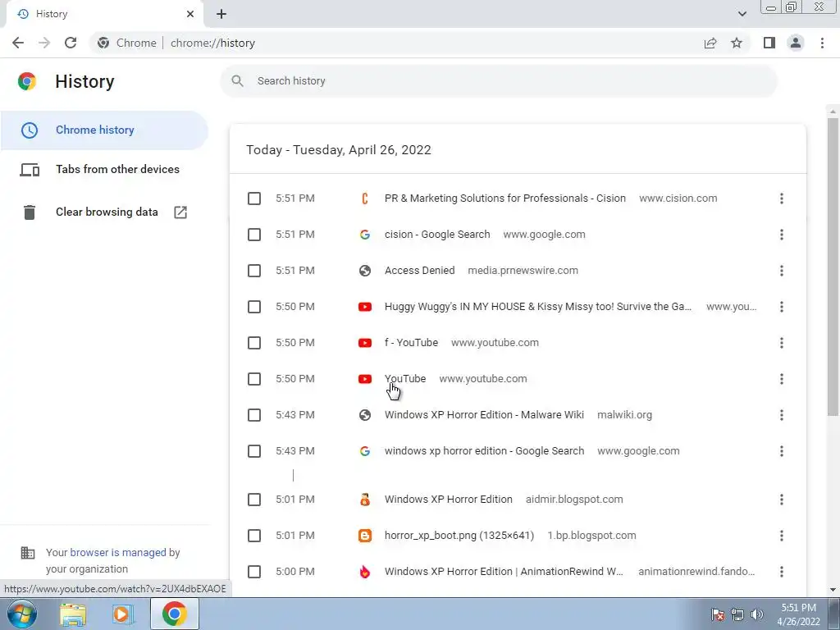Viewport: 840px width, 630px height.
Task: Select the 'f - YouTube' entry checkbox
Action: coord(254,343)
